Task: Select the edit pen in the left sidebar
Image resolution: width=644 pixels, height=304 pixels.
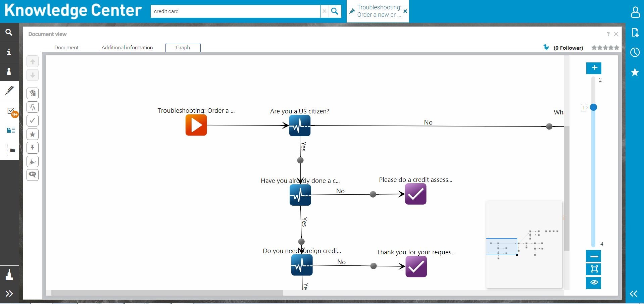Action: point(9,91)
